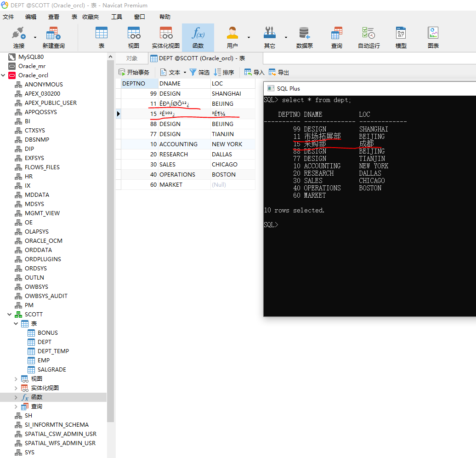Open the Tools (工具) menu
The width and height of the screenshot is (476, 458).
tap(117, 17)
